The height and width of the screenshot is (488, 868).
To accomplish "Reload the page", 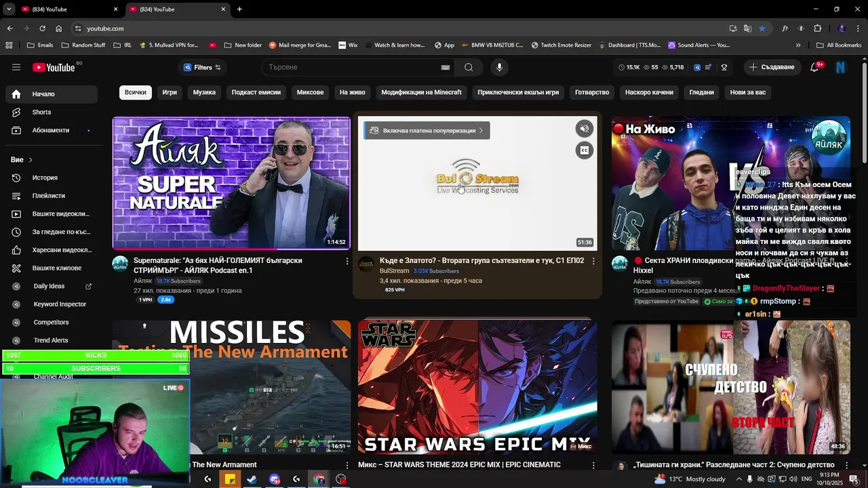I will click(x=42, y=28).
